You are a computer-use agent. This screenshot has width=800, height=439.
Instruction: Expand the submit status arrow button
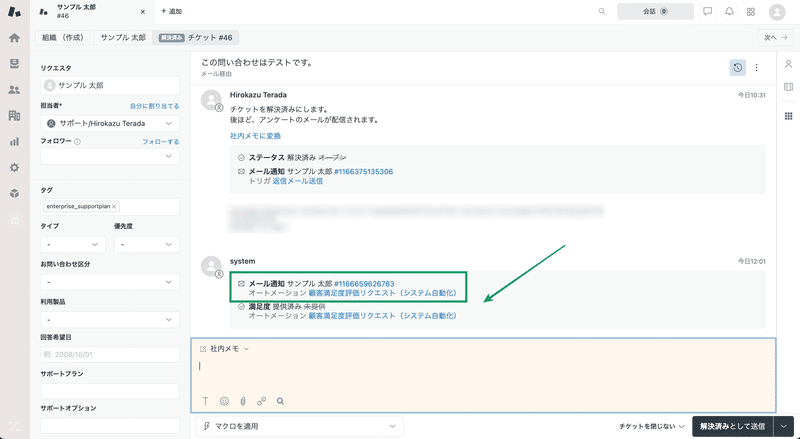784,426
